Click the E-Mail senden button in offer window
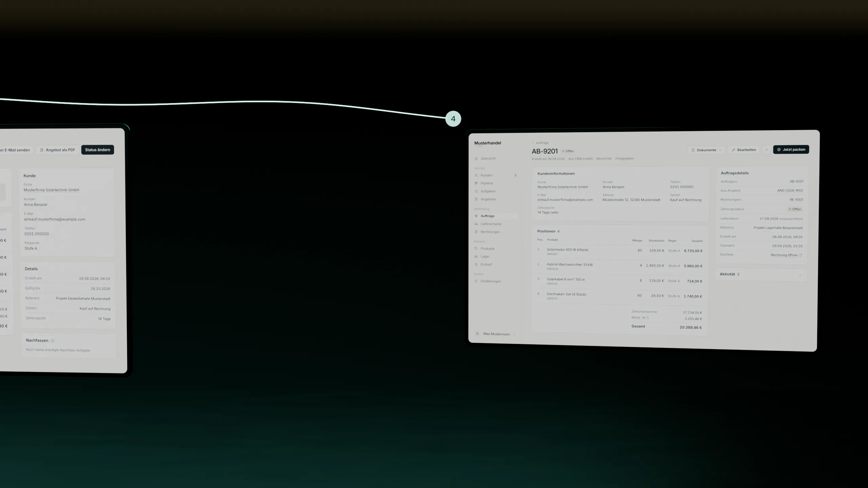The width and height of the screenshot is (868, 488). 16,150
